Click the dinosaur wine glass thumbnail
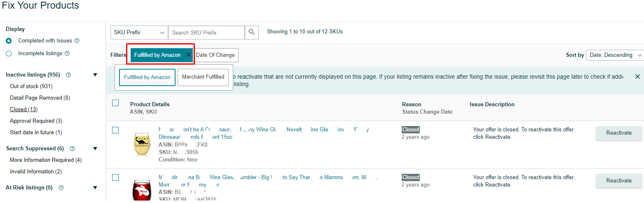The width and height of the screenshot is (644, 203). (x=141, y=144)
